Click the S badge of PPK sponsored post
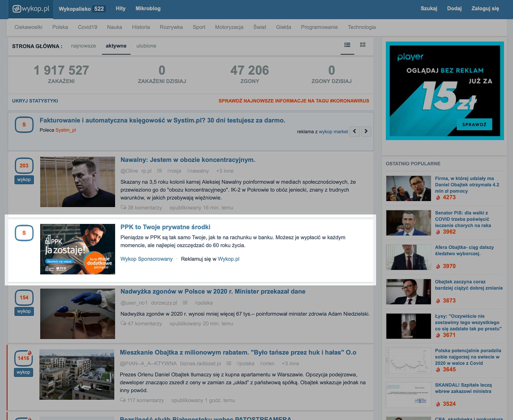The width and height of the screenshot is (513, 420). [24, 233]
